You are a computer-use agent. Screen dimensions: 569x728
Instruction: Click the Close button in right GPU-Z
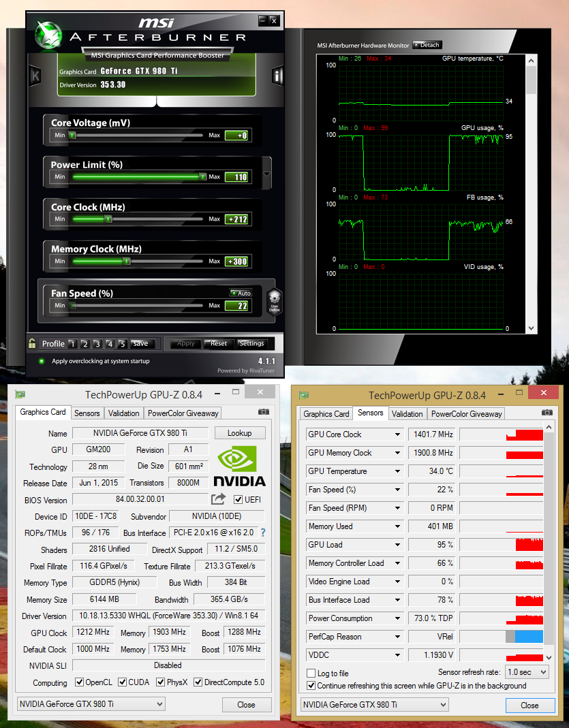coord(530,706)
